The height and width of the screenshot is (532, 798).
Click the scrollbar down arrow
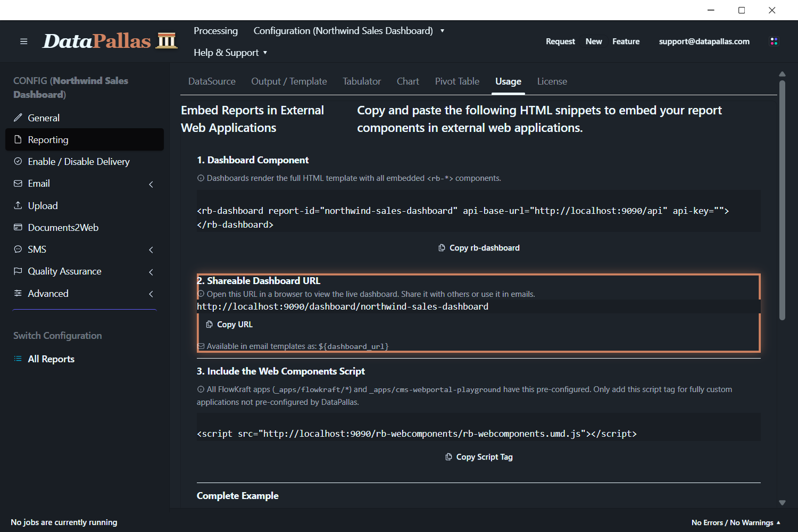(x=782, y=502)
